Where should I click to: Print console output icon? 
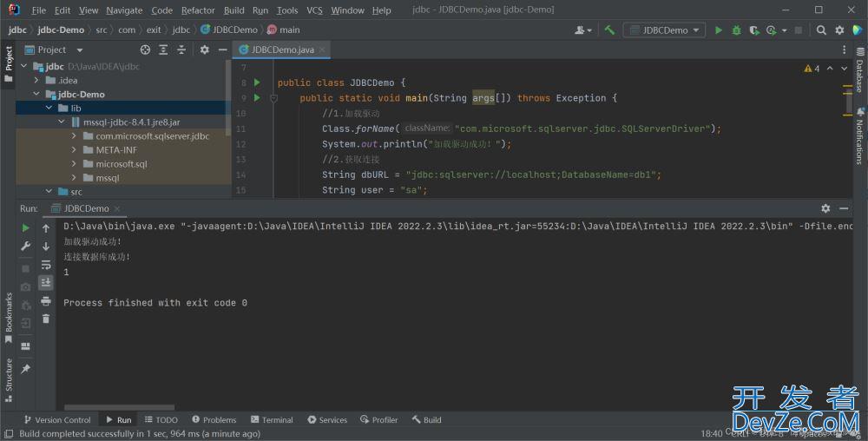(x=46, y=301)
